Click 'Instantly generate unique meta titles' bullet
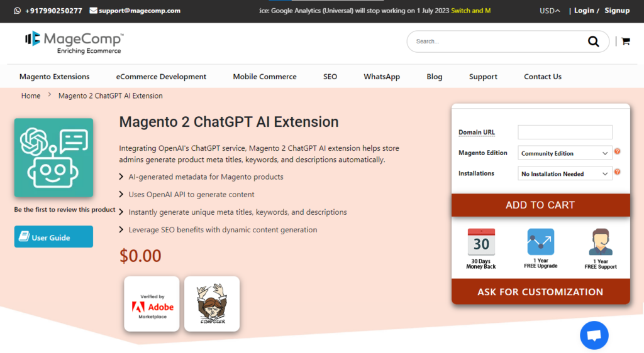This screenshot has height=353, width=644. pyautogui.click(x=237, y=212)
